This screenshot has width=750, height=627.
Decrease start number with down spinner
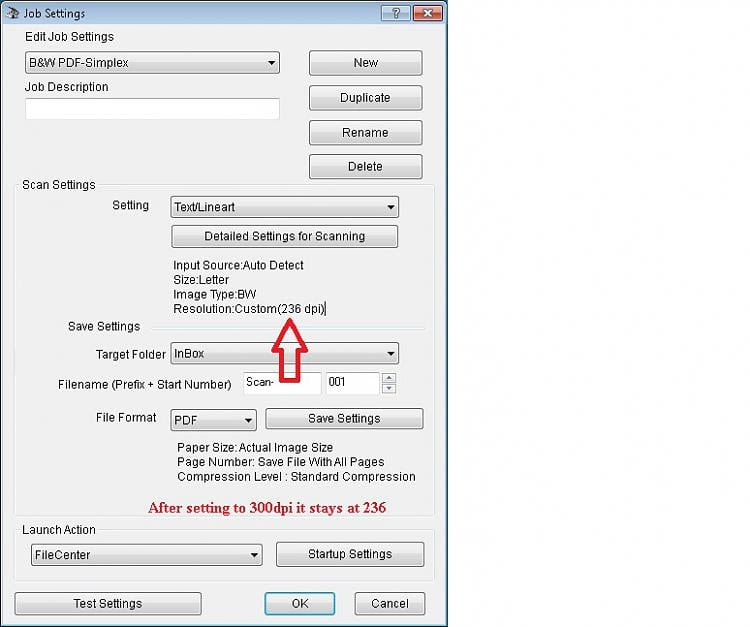389,388
